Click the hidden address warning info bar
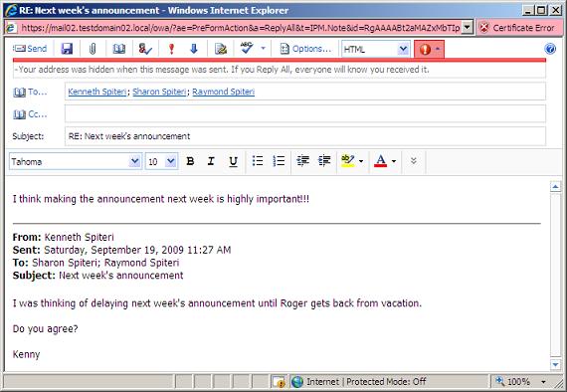 (280, 70)
